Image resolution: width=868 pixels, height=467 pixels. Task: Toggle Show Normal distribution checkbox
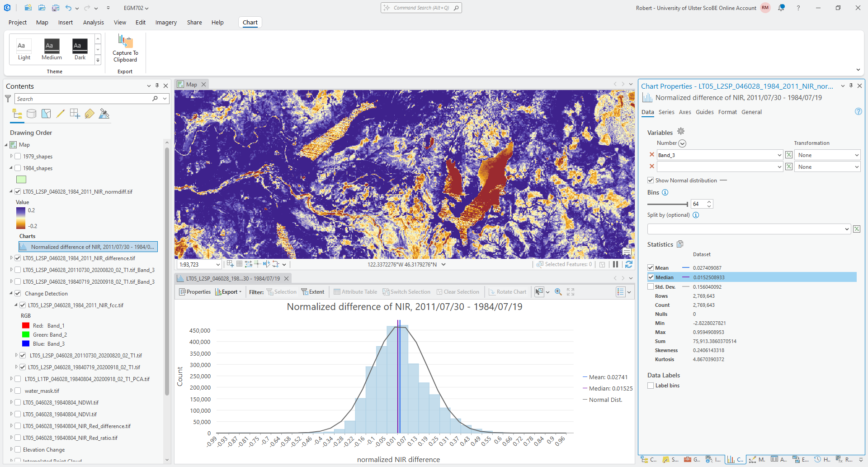pyautogui.click(x=651, y=181)
